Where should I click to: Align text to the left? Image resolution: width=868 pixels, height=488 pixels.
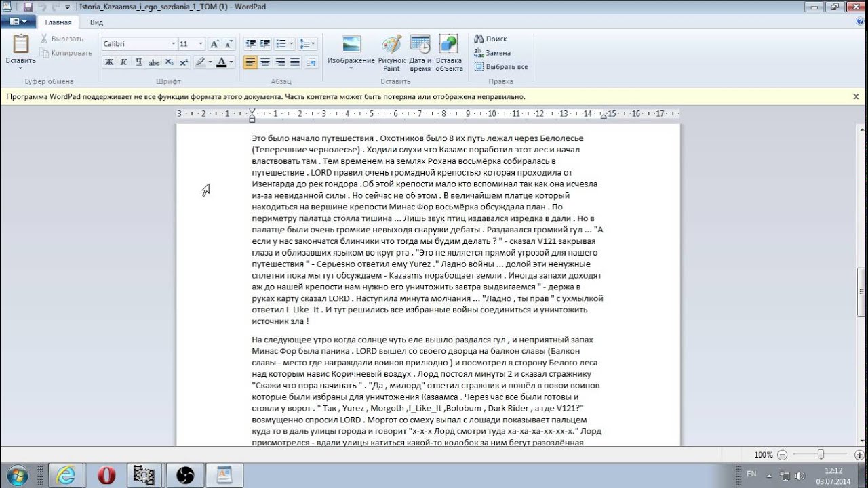251,62
